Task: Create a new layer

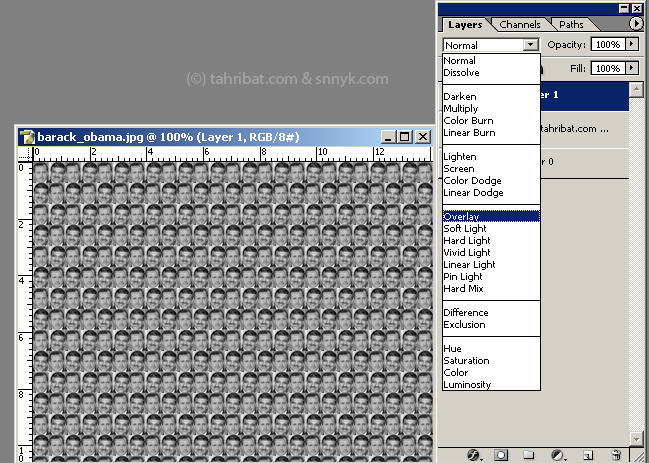Action: [587, 455]
